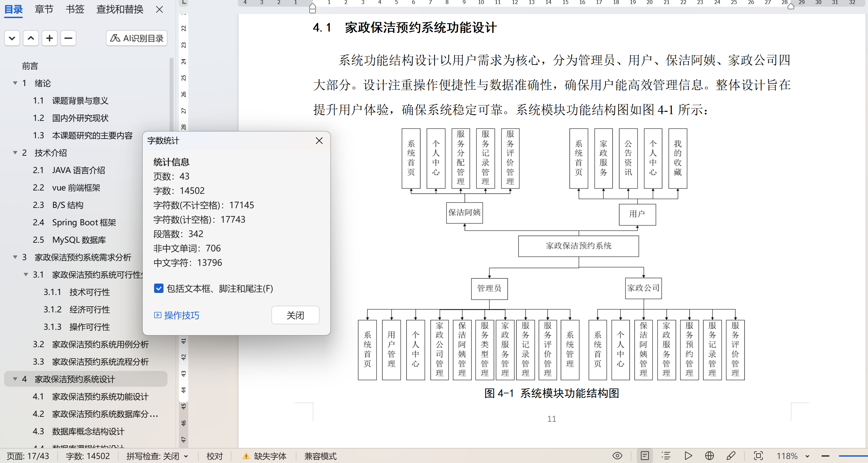Click the AI识别目录 button

[x=136, y=38]
